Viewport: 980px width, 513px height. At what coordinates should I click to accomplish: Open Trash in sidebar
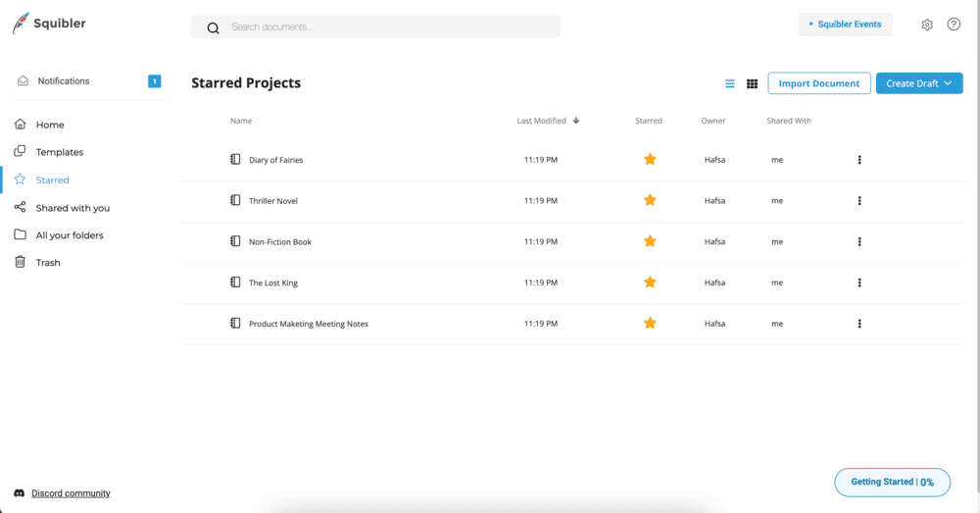coord(48,263)
